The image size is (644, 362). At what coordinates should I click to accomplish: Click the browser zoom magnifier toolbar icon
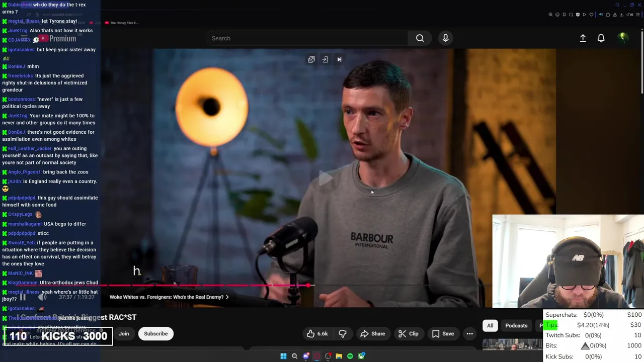(x=550, y=15)
